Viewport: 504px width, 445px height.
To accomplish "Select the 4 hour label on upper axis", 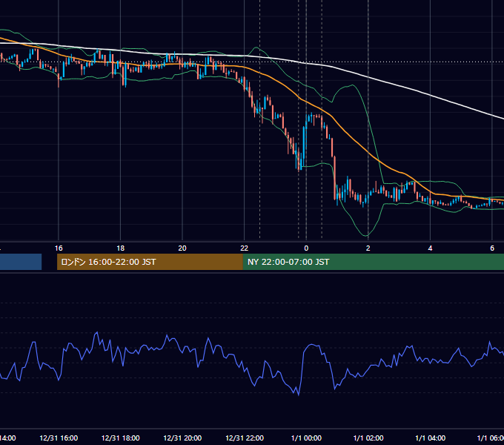I will [x=430, y=248].
